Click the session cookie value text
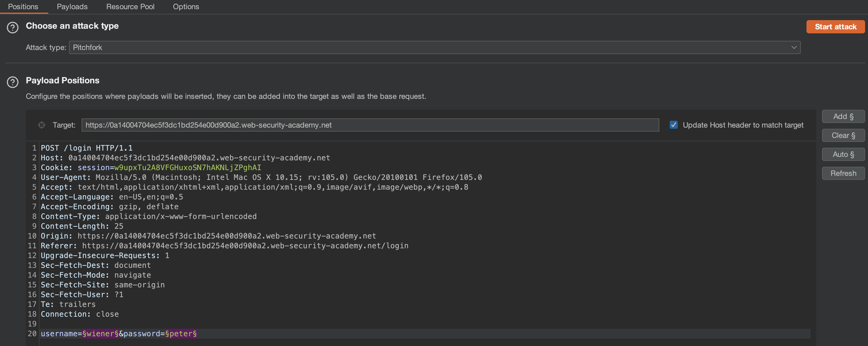 click(187, 168)
